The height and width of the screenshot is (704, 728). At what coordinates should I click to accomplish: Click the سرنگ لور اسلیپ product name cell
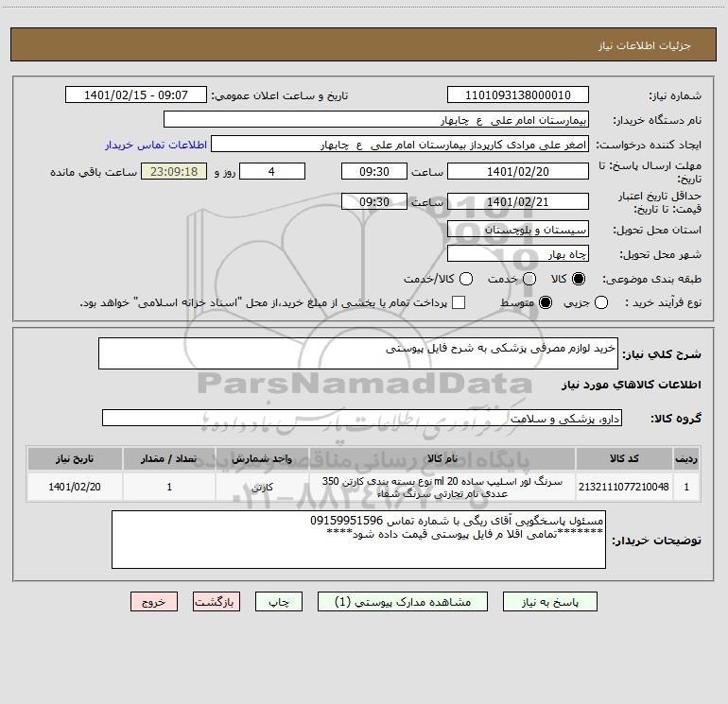442,487
